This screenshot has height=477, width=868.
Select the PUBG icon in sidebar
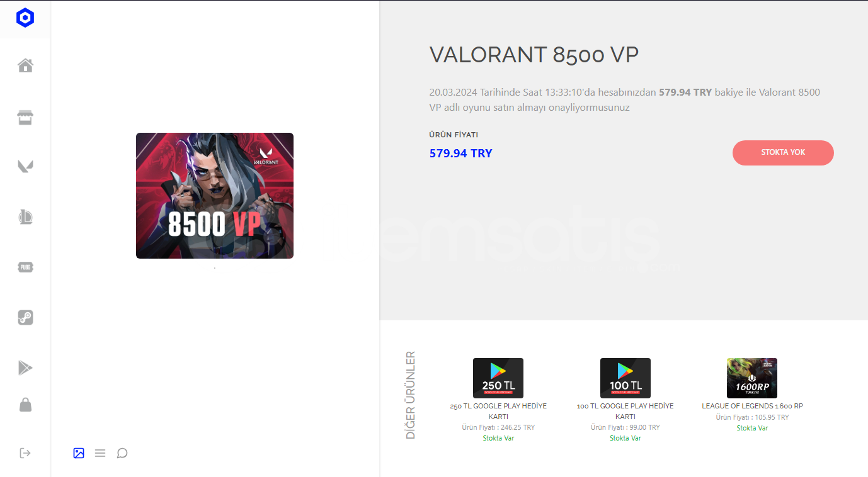pyautogui.click(x=25, y=267)
